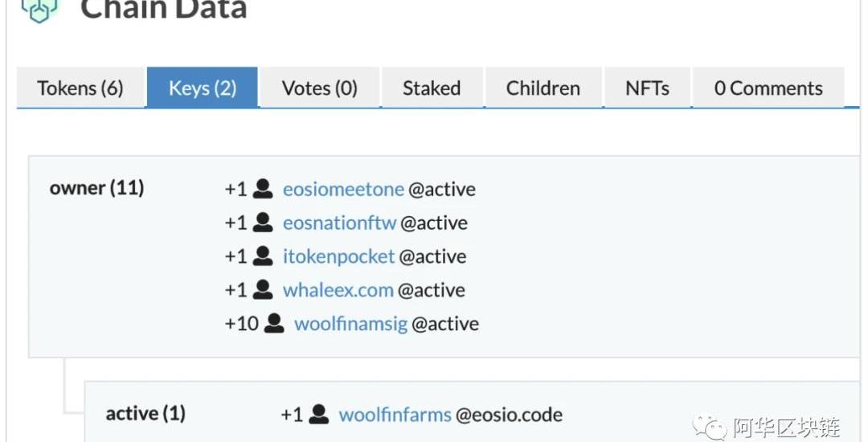Open the eosnationftw account link
This screenshot has width=868, height=442.
point(339,223)
